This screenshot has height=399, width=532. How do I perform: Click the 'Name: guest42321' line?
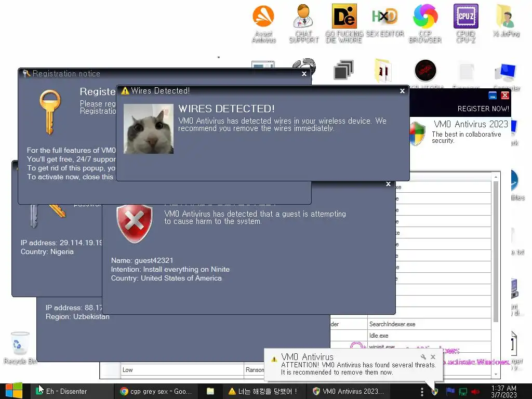tap(142, 260)
